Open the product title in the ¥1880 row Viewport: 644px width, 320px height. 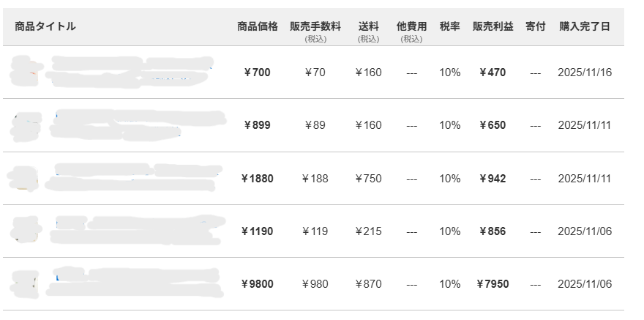135,178
